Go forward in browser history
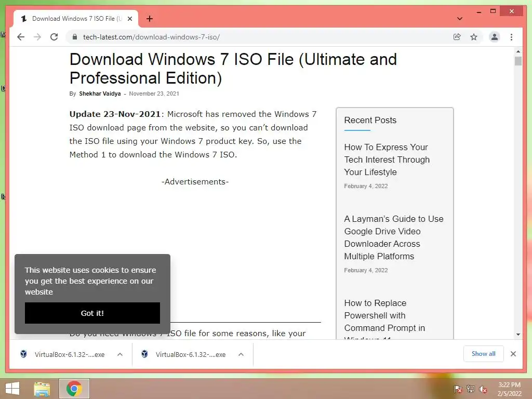 37,37
